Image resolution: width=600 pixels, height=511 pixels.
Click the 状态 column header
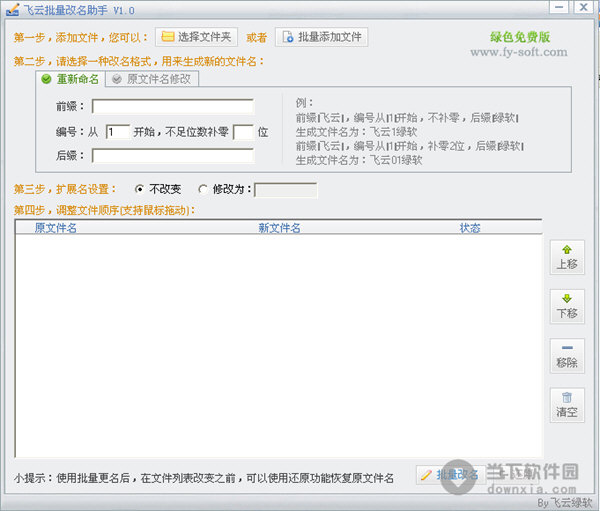pyautogui.click(x=470, y=228)
